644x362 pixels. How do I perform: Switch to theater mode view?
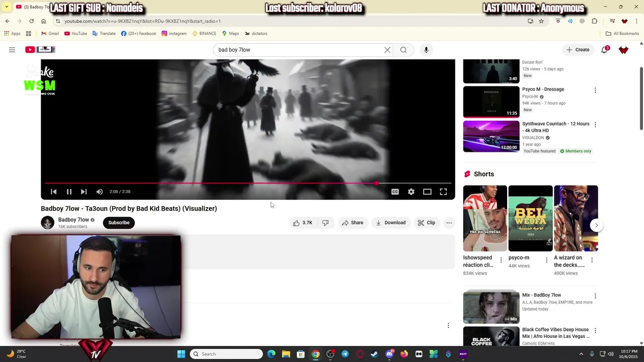point(427,192)
